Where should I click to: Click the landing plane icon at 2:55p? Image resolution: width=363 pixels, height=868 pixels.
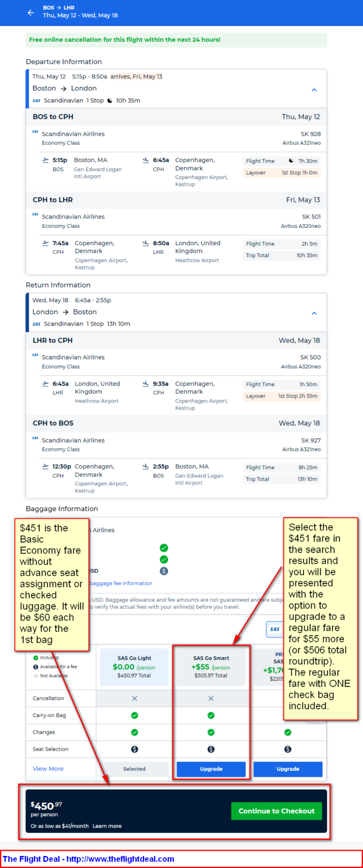146,467
